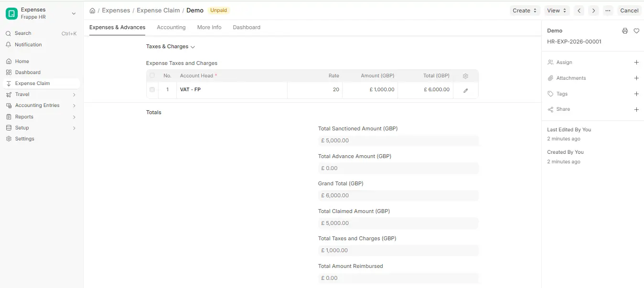Click the Expenses app logo icon
This screenshot has width=644, height=288.
11,13
